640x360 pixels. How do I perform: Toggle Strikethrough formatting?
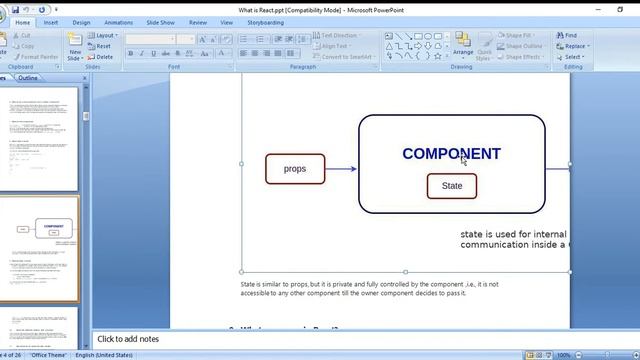pyautogui.click(x=165, y=53)
